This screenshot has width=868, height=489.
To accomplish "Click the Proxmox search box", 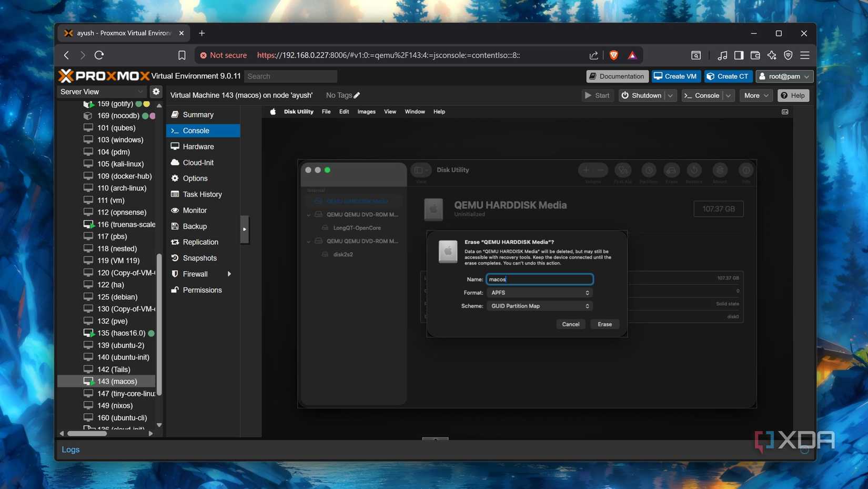I will [x=290, y=76].
